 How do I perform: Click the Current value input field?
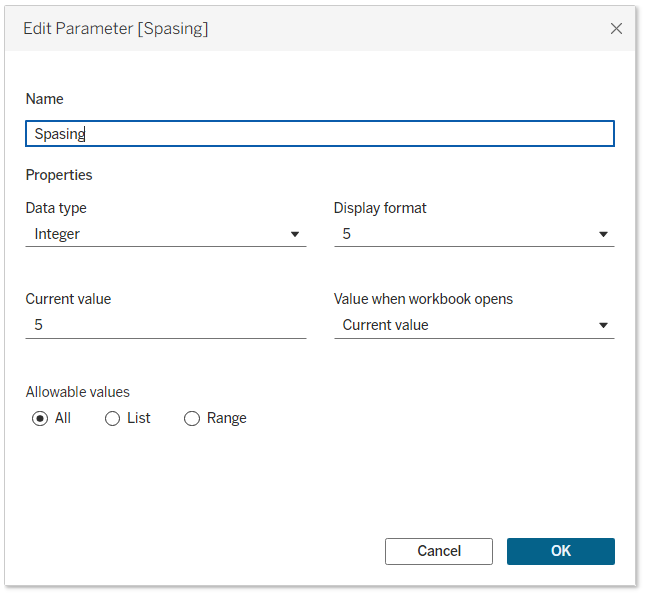point(165,325)
